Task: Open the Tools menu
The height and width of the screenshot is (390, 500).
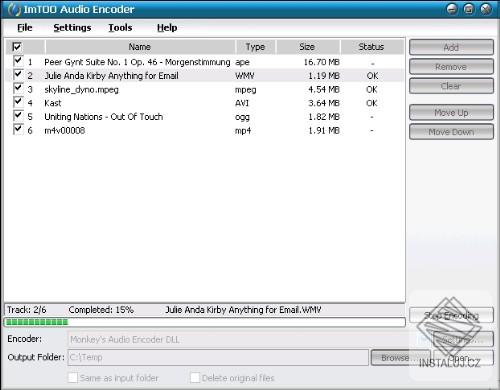Action: [120, 28]
